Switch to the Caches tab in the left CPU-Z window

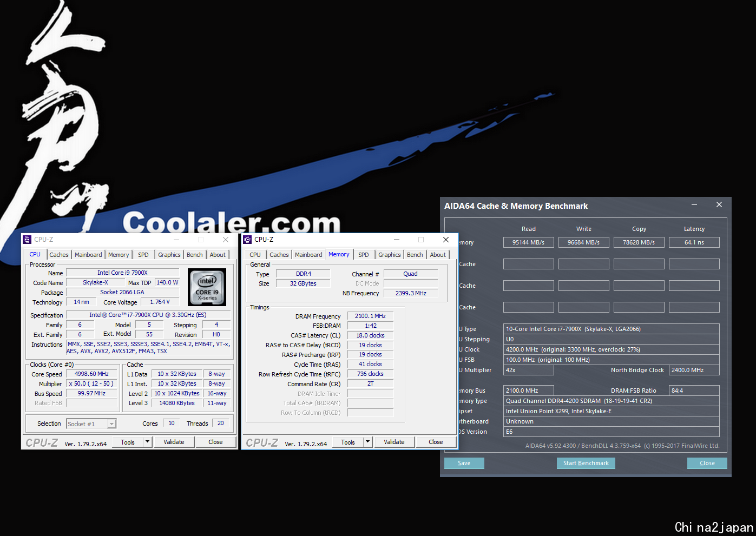[59, 255]
